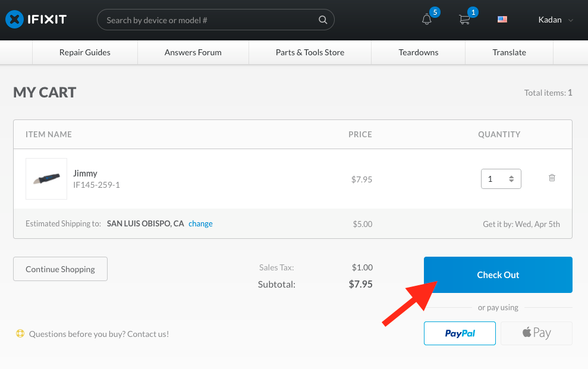Open the Kadan account dropdown
Image resolution: width=588 pixels, height=369 pixels.
[555, 20]
